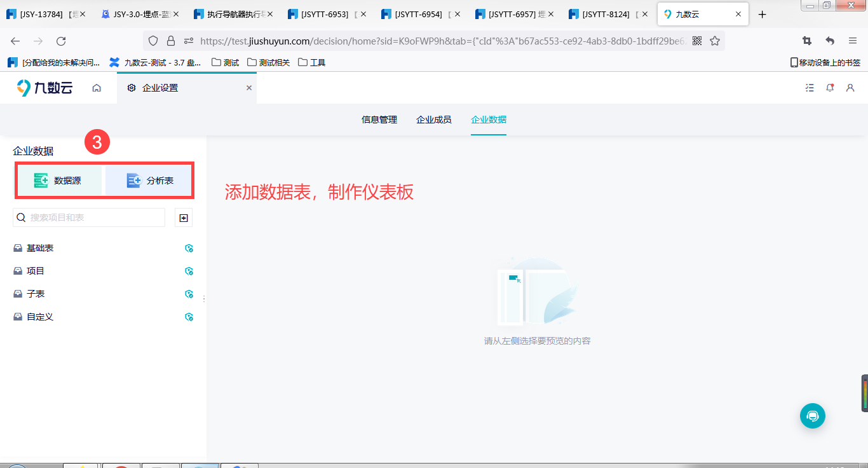Viewport: 868px width, 468px height.
Task: Click the undo arrow icon in browser toolbar
Action: [x=830, y=41]
